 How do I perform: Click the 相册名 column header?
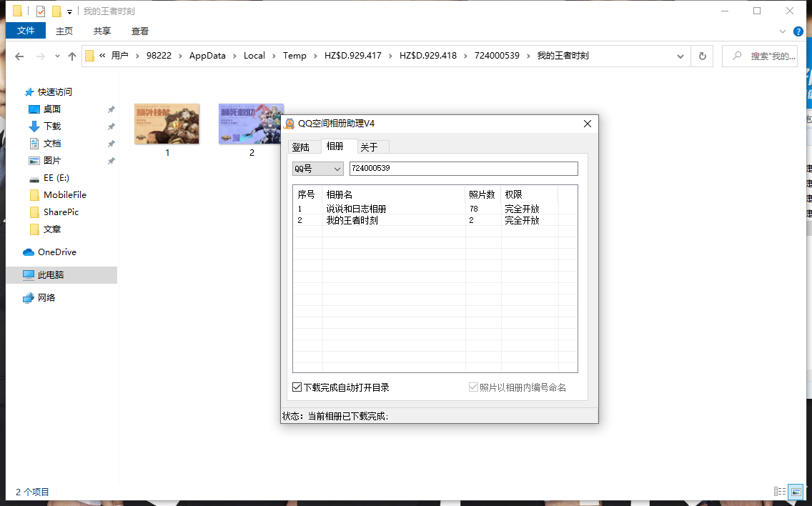[394, 194]
